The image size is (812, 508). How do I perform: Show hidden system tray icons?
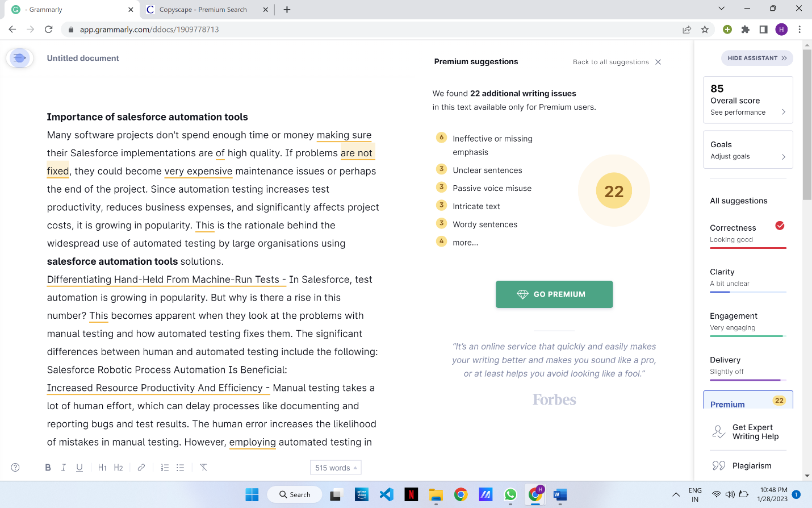(x=676, y=494)
